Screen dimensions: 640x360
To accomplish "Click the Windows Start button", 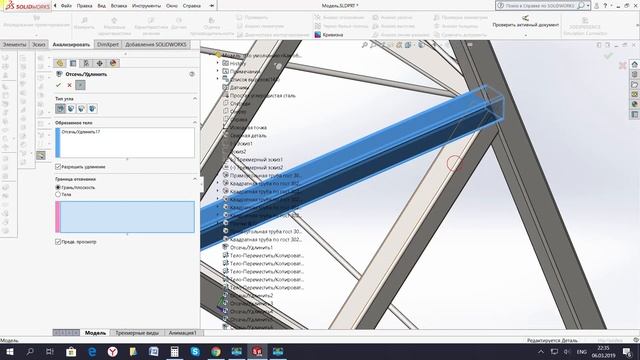I will (9, 351).
